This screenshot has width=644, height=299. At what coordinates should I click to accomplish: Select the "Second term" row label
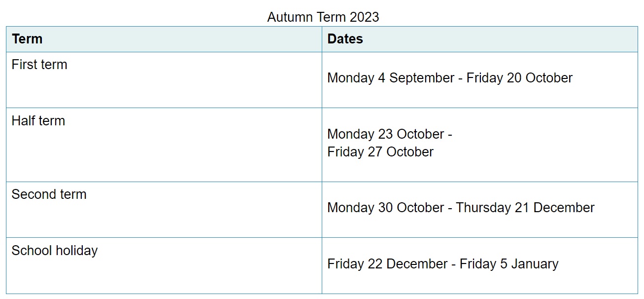pyautogui.click(x=49, y=194)
